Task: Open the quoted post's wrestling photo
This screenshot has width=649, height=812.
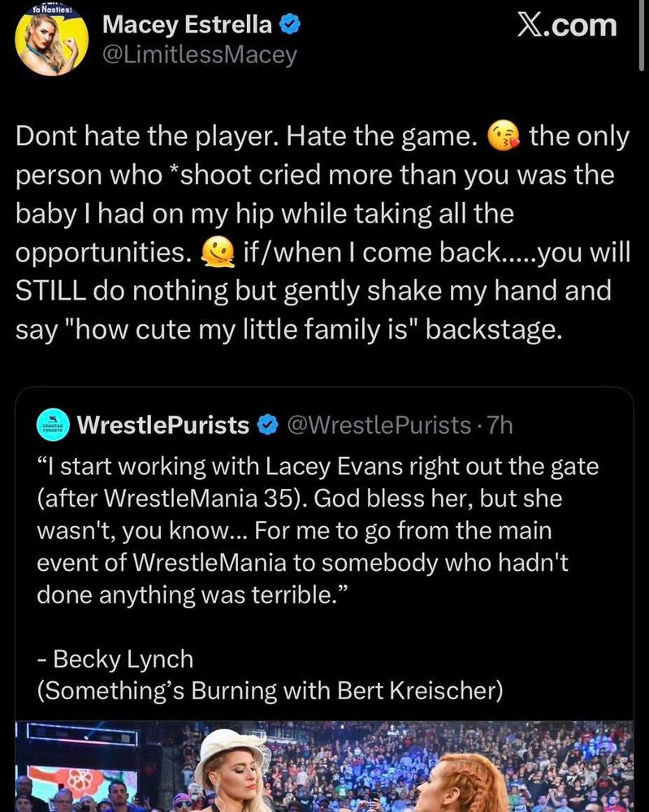Action: point(325,767)
